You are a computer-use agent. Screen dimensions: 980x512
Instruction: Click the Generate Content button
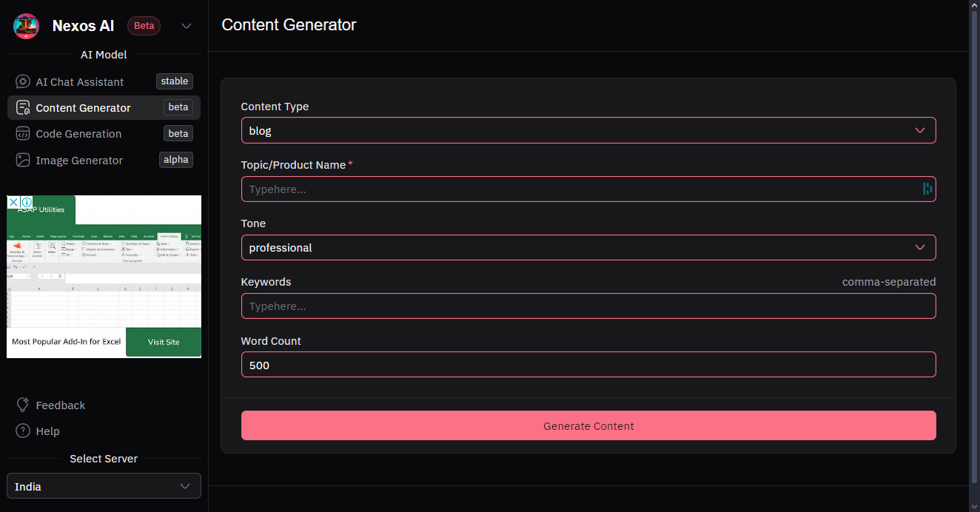click(x=588, y=426)
